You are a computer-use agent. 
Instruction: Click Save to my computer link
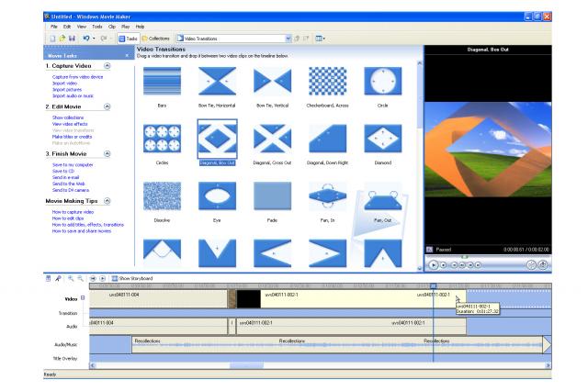pyautogui.click(x=73, y=165)
